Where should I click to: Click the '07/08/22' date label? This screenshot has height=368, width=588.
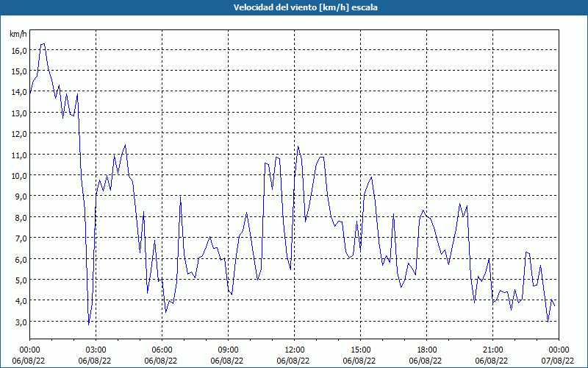[559, 361]
